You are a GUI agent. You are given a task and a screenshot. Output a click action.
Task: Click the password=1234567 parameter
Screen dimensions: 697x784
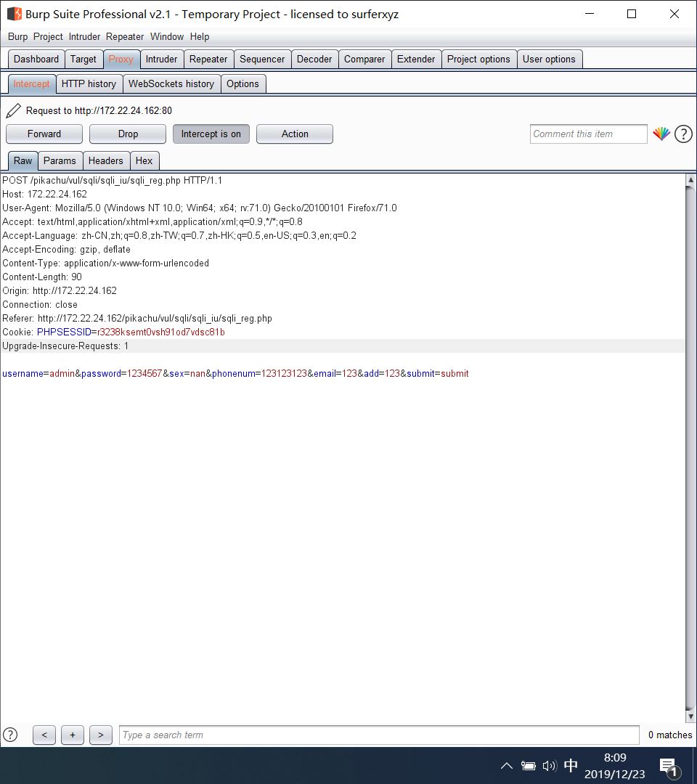121,374
